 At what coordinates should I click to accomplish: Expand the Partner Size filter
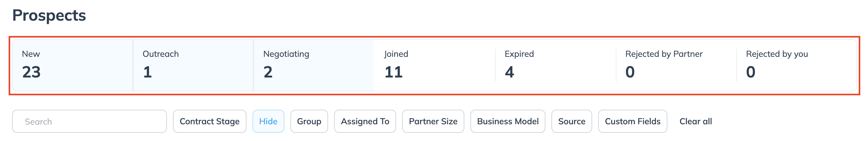point(433,122)
